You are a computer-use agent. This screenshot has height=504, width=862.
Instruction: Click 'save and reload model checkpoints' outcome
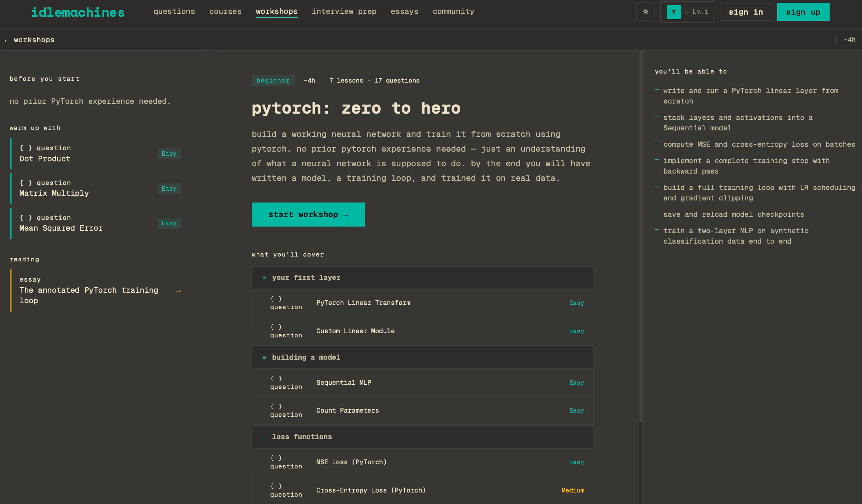[733, 214]
